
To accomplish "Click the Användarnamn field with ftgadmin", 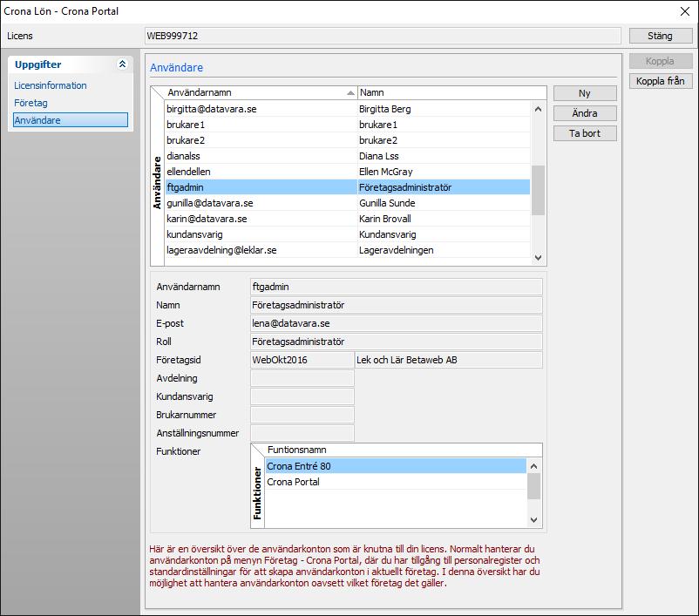I will coord(397,287).
